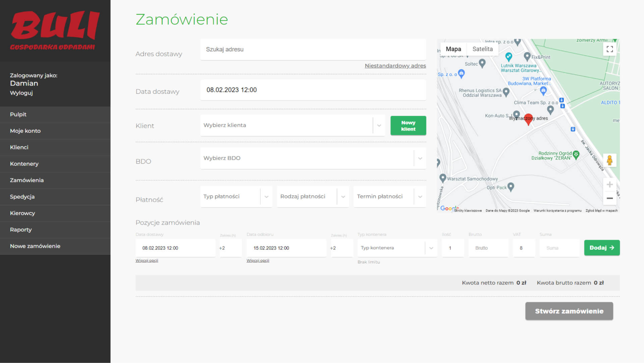
Task: Click the Niestandardowy adres link
Action: coord(395,66)
